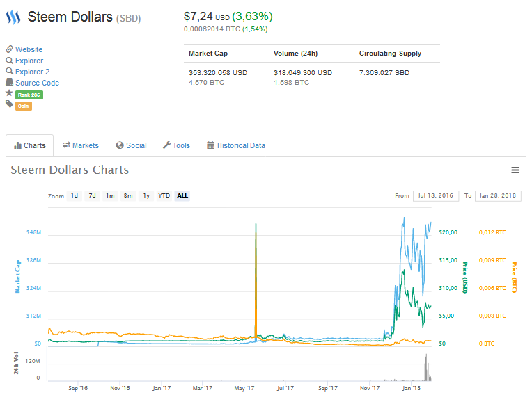532x402 pixels.
Task: Click the 0,012 BTC axis tick
Action: coord(492,232)
